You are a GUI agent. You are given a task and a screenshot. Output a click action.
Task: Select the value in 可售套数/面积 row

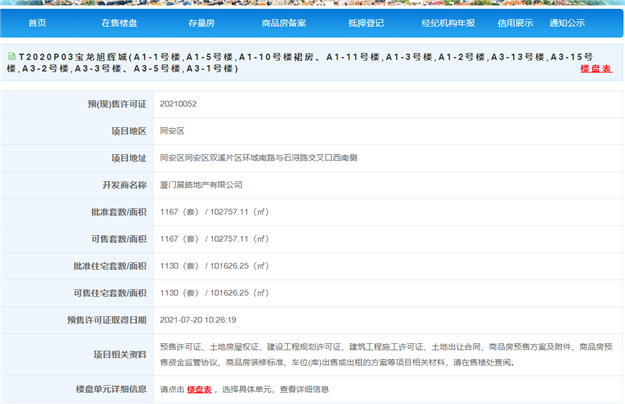pos(214,239)
